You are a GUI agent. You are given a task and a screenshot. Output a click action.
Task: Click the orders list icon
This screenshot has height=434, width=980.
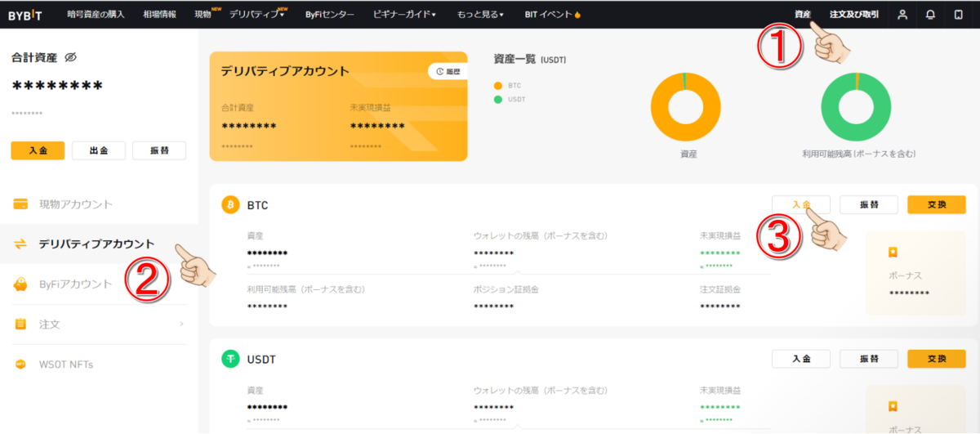point(21,324)
